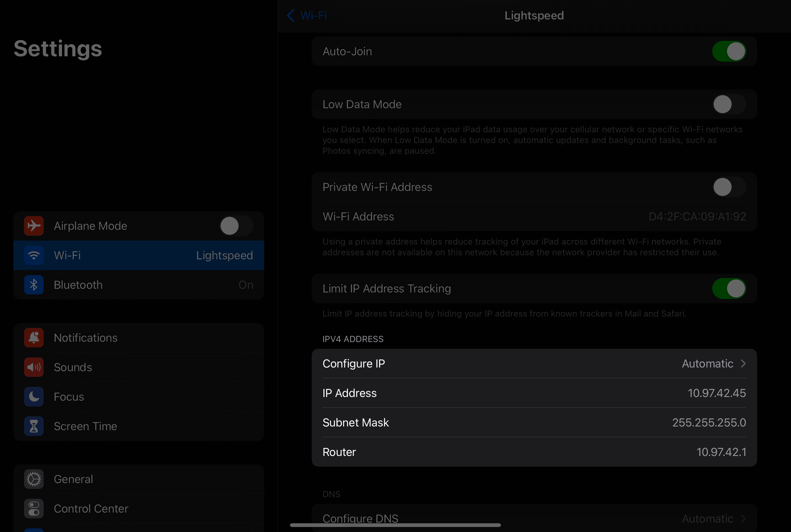
Task: Go back to the Wi-Fi list
Action: pos(307,15)
